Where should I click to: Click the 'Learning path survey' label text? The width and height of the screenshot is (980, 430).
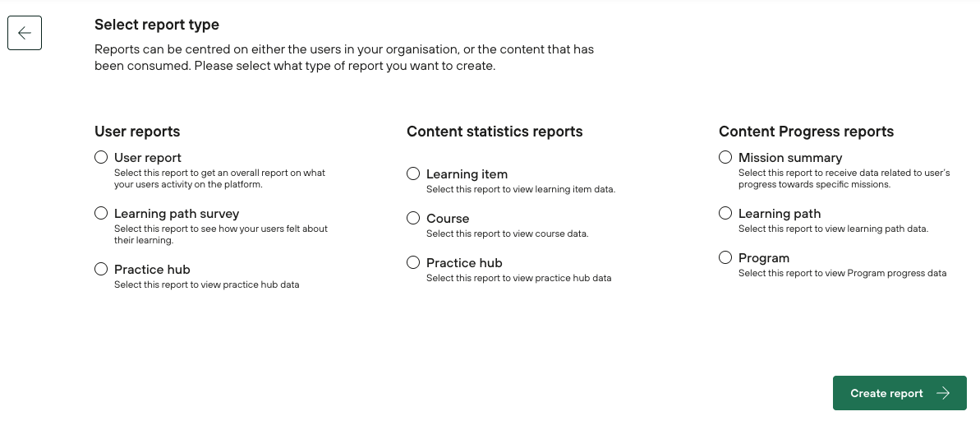click(177, 214)
